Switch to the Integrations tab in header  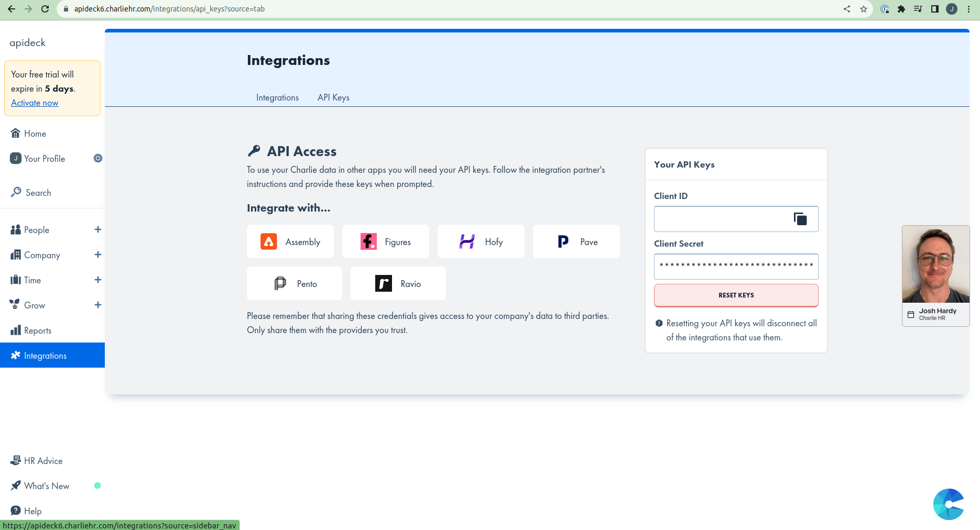pos(277,97)
